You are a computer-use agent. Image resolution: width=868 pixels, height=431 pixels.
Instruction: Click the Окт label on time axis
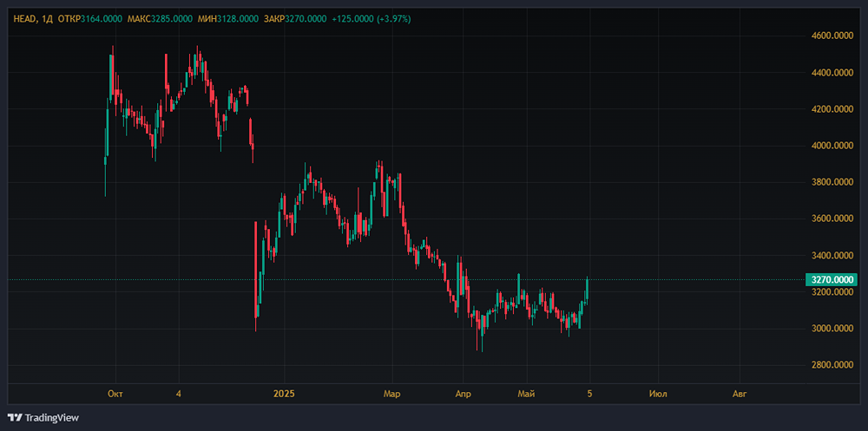(x=115, y=394)
